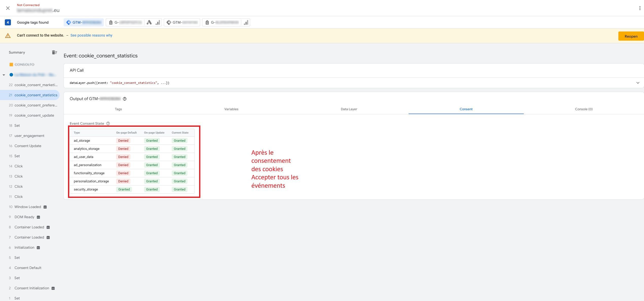Image resolution: width=644 pixels, height=301 pixels.
Task: Click the code badge beside Window Loaded
Action: [x=45, y=207]
